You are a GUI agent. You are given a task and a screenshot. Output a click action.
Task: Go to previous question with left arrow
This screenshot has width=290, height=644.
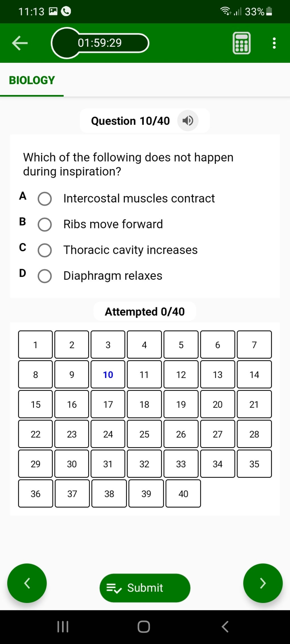pos(27,583)
